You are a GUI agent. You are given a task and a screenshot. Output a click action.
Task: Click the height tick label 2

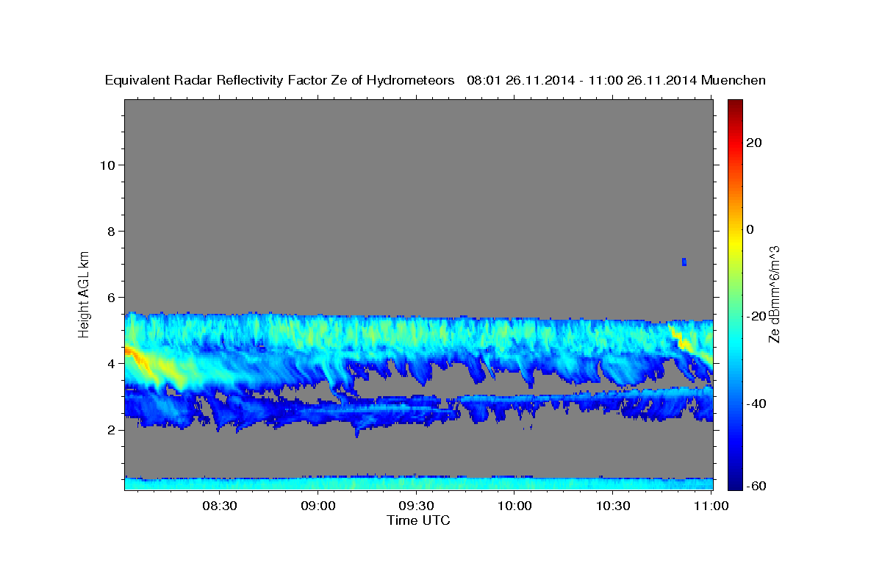click(x=111, y=430)
